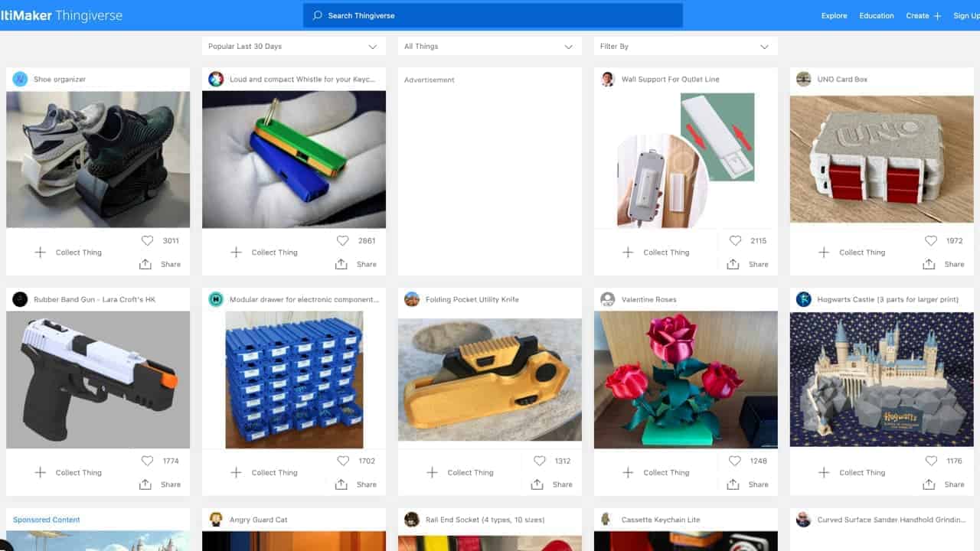
Task: Open the Popular Last 30 Days dropdown
Action: tap(292, 46)
